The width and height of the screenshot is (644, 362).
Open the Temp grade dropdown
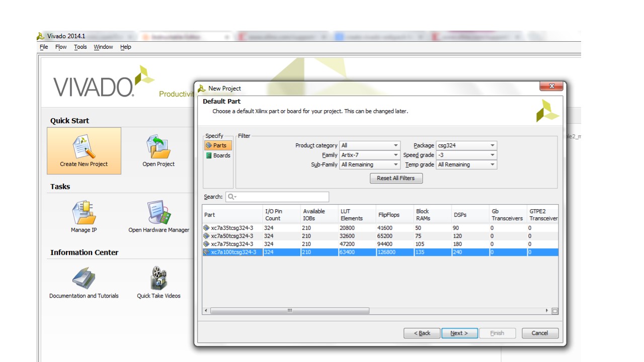pyautogui.click(x=466, y=164)
